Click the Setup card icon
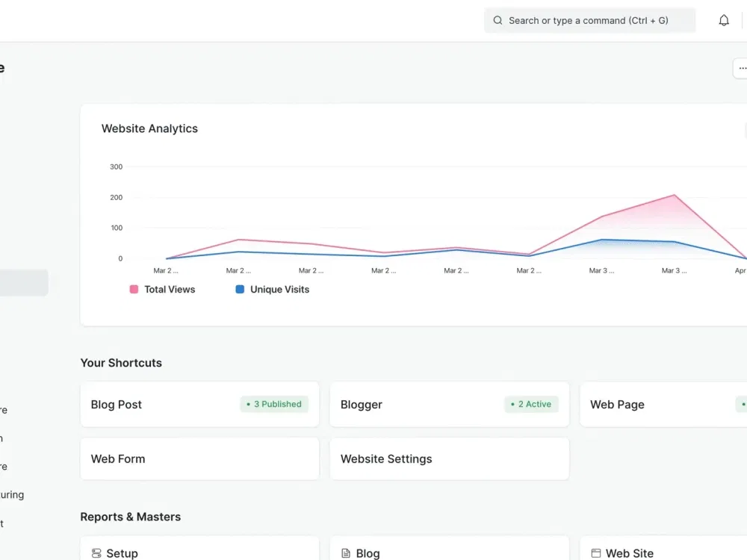The image size is (747, 560). pos(96,553)
